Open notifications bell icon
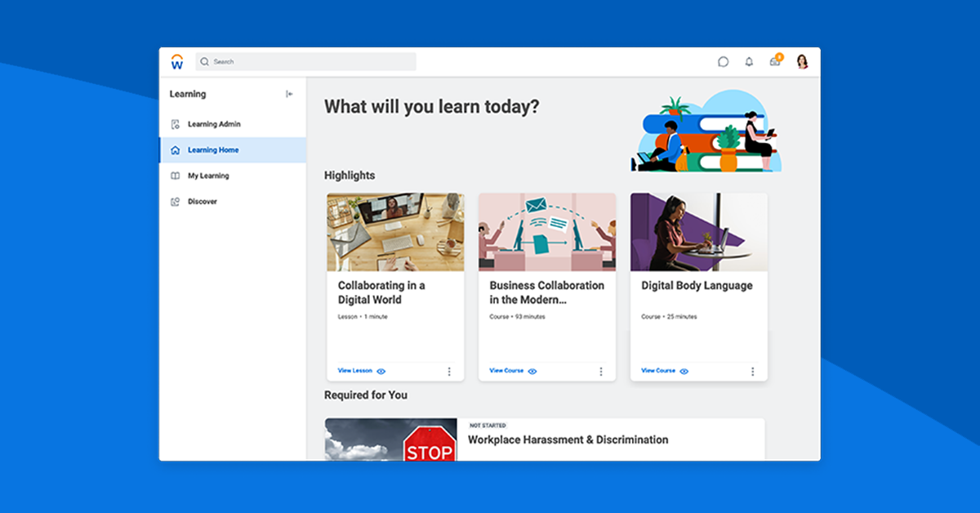Viewport: 980px width, 513px height. 749,61
